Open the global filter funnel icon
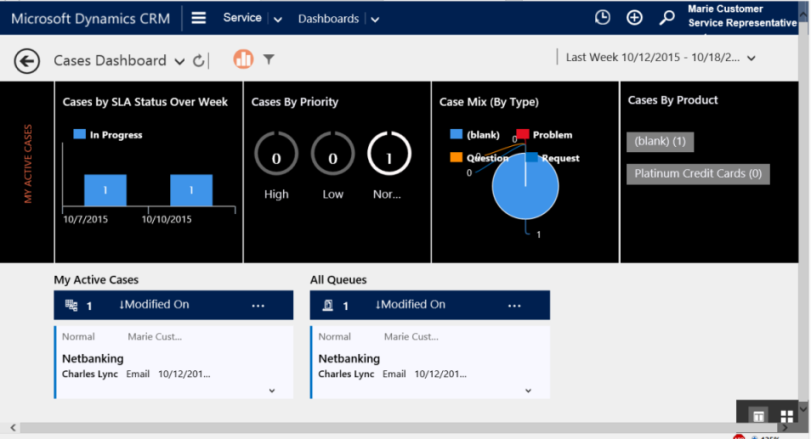 click(x=268, y=59)
